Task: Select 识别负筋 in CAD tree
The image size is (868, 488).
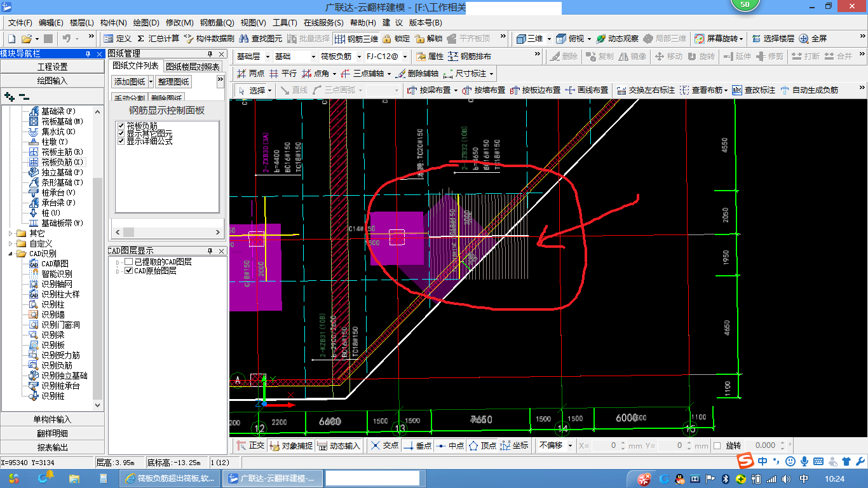Action: coord(57,365)
